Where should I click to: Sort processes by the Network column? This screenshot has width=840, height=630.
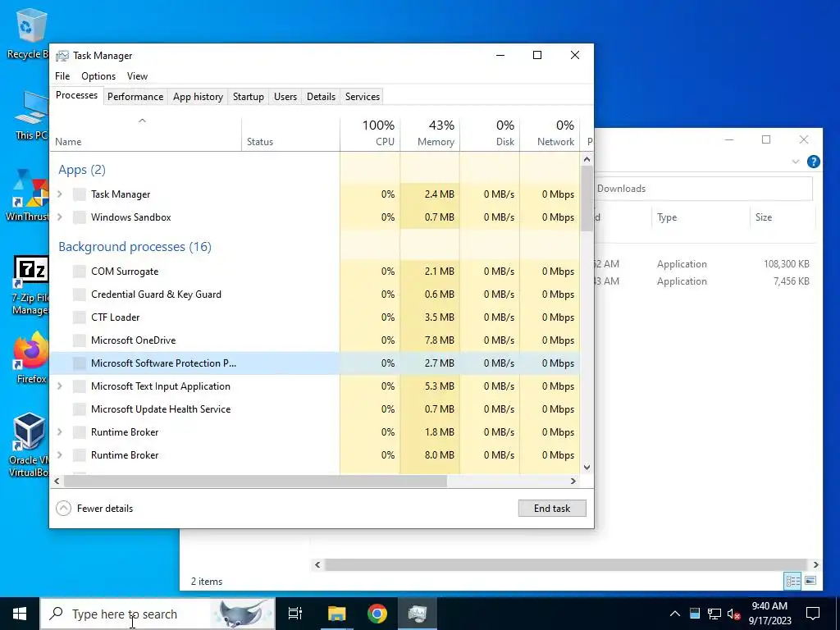tap(550, 134)
